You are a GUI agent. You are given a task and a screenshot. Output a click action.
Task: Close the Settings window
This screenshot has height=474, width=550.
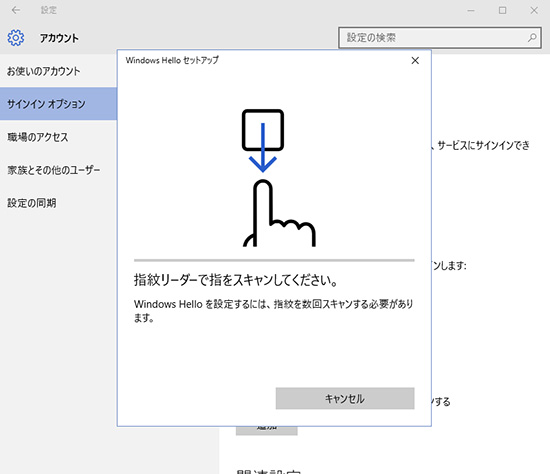pos(534,11)
